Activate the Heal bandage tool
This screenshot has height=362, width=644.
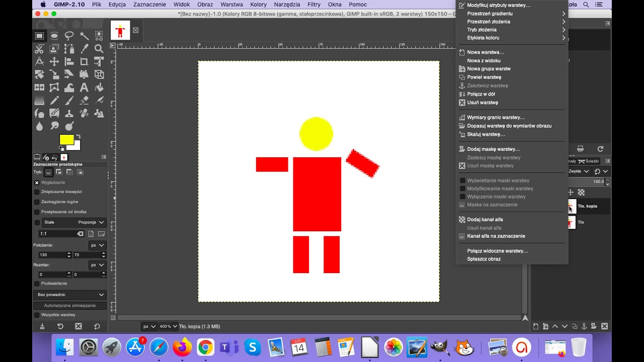point(84,113)
